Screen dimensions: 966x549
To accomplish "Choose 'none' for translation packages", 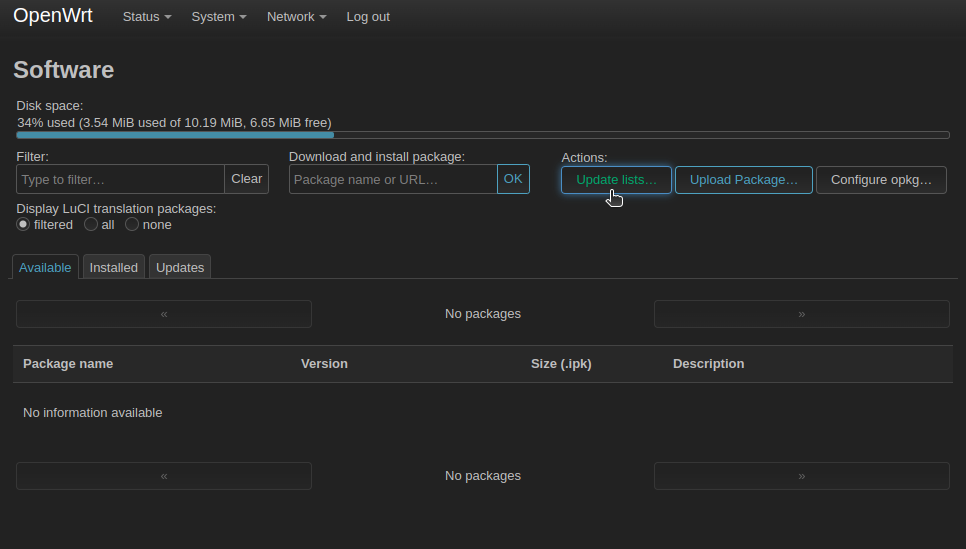I will click(132, 225).
